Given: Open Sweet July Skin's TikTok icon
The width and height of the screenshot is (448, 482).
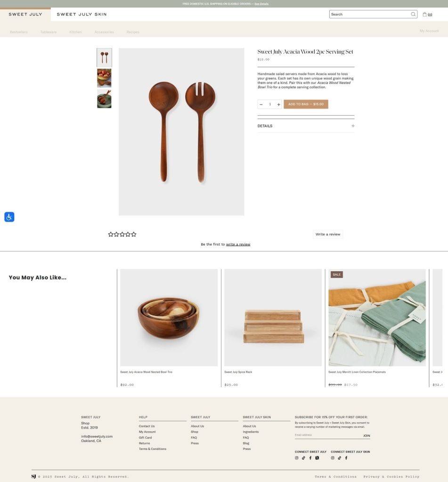Looking at the screenshot, I should (339, 458).
